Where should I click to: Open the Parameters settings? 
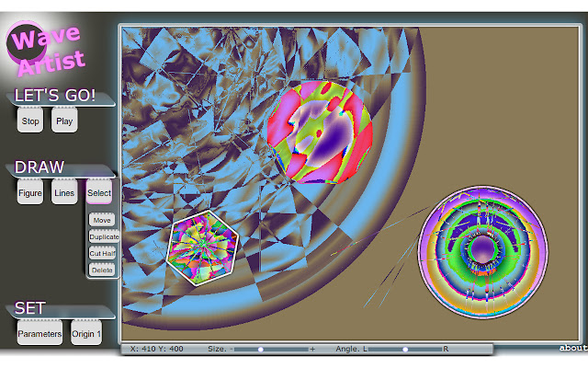40,333
